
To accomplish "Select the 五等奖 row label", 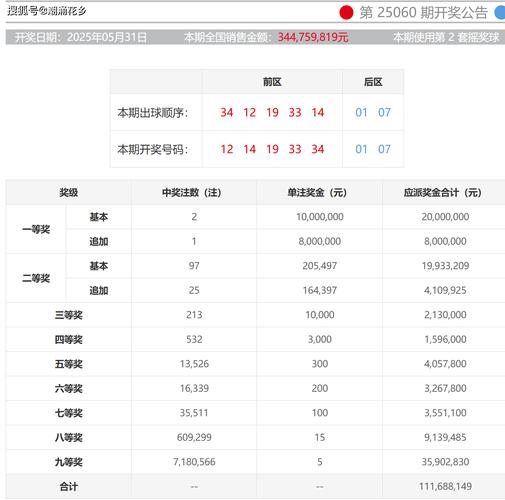I will (x=69, y=364).
